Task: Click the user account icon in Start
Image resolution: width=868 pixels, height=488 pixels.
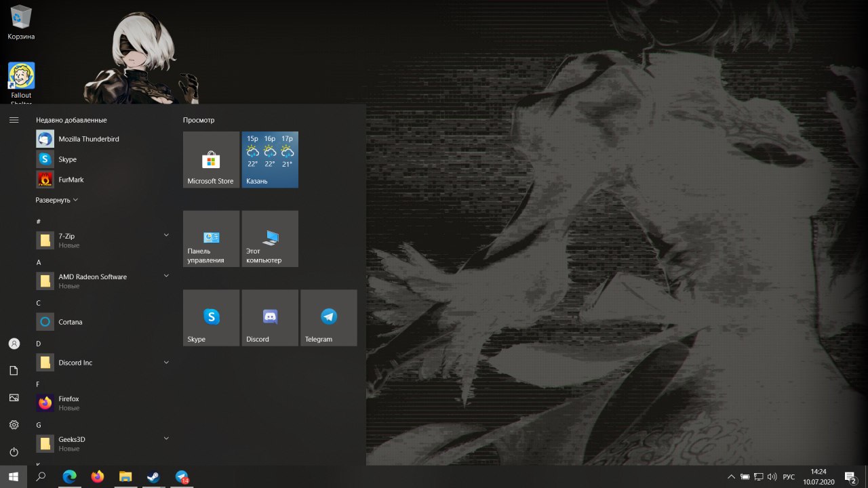Action: [14, 344]
